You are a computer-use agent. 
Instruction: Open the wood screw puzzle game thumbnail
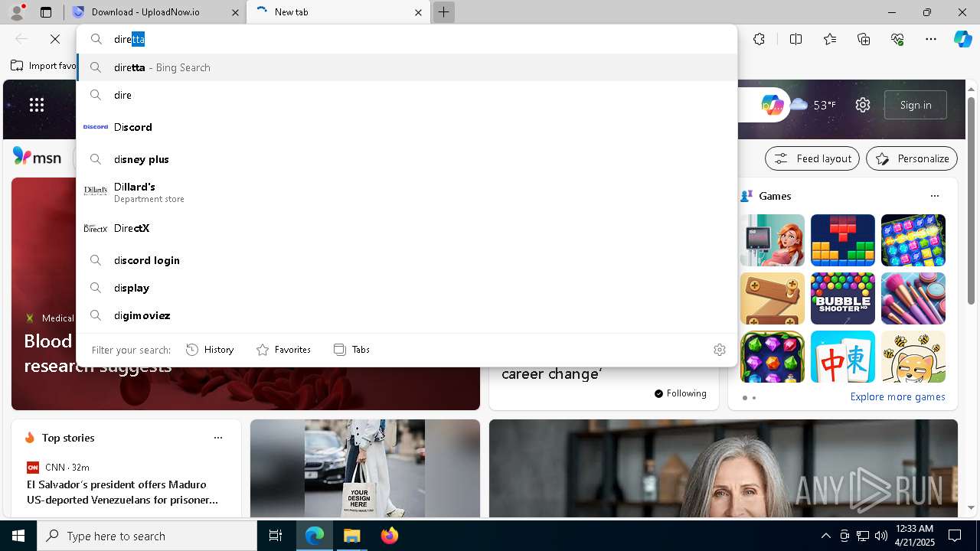[x=773, y=298]
